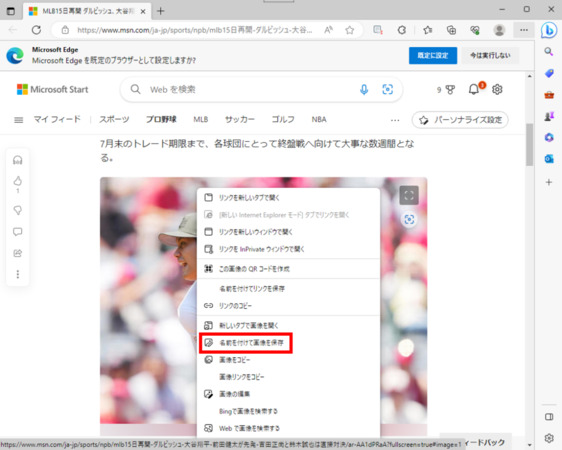The width and height of the screenshot is (562, 450).
Task: Dislike the article with thumbs down
Action: tap(18, 210)
